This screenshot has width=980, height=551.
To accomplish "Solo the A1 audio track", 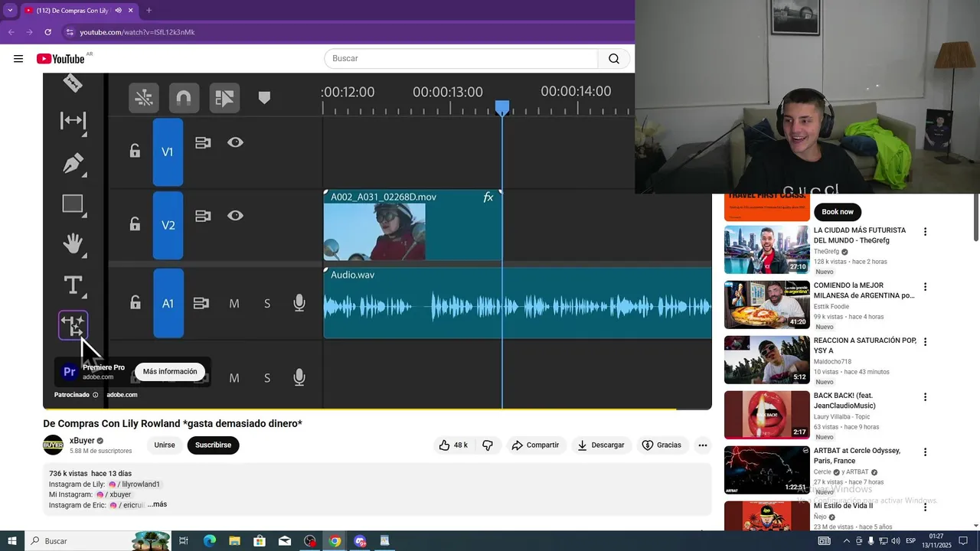I will pos(267,304).
